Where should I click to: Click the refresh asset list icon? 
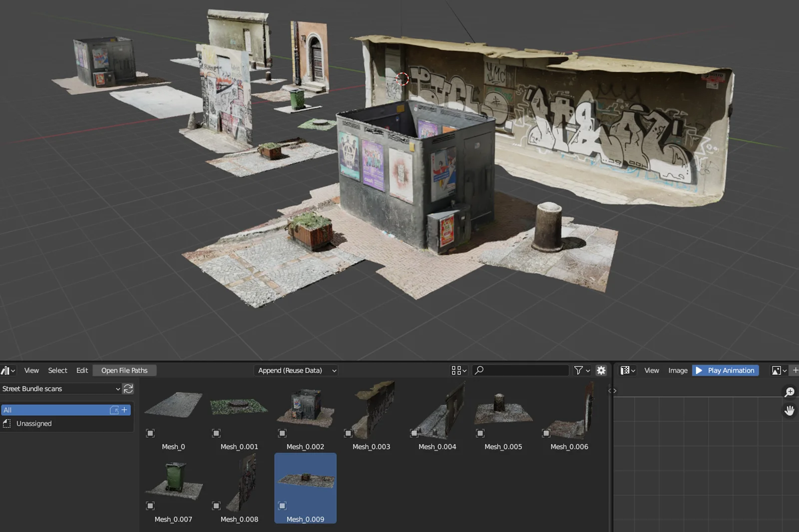coord(128,389)
